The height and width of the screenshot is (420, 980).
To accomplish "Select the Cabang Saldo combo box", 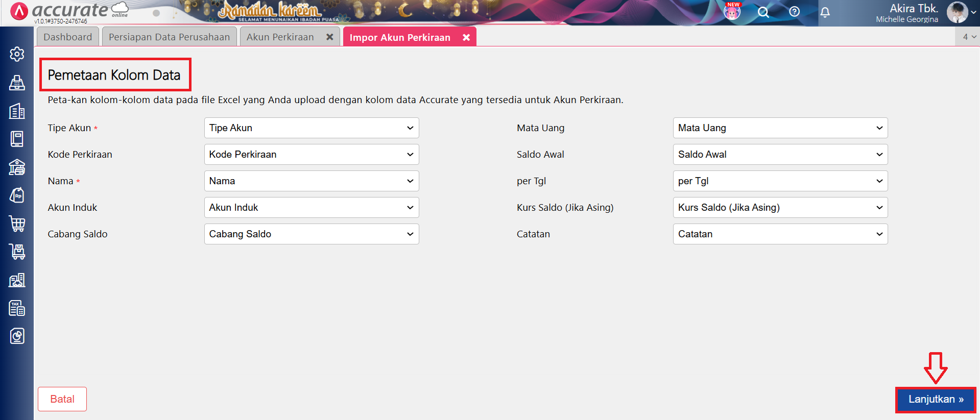I will coord(311,234).
